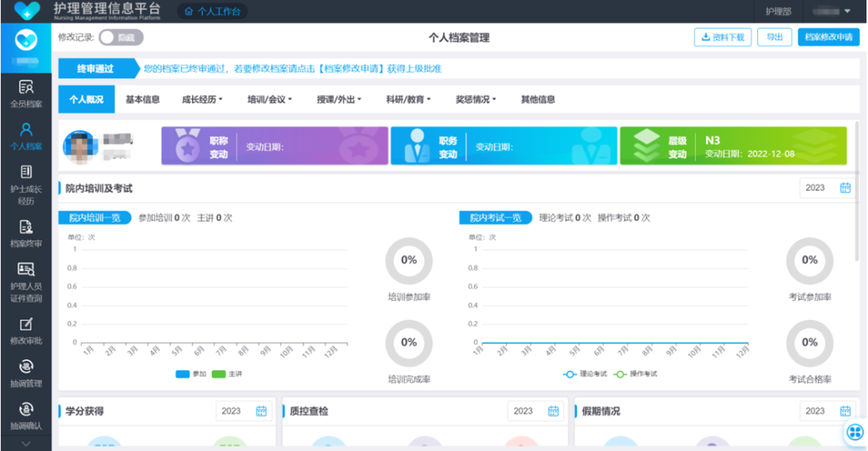Click the home icon in 个人工作台 tab
868x451 pixels.
click(x=189, y=11)
